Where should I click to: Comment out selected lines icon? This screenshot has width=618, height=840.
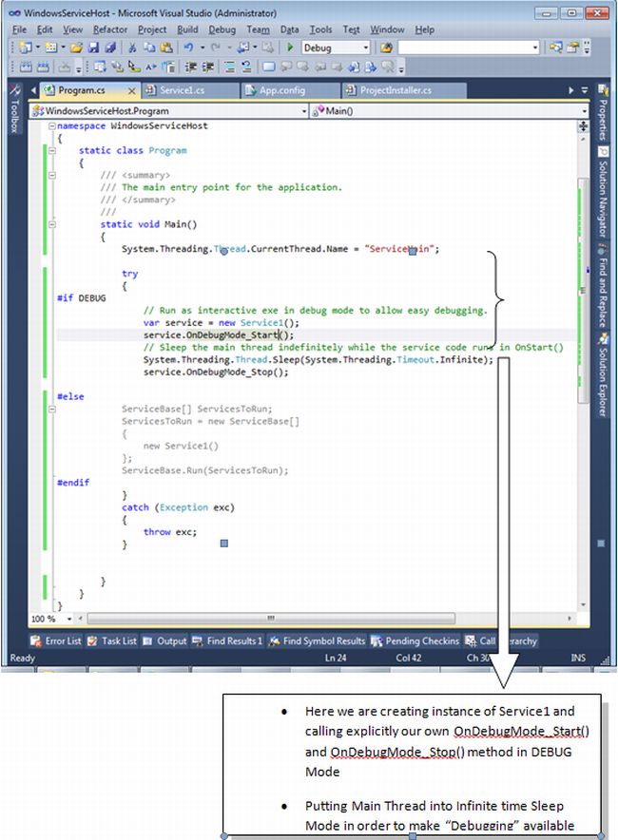click(229, 67)
